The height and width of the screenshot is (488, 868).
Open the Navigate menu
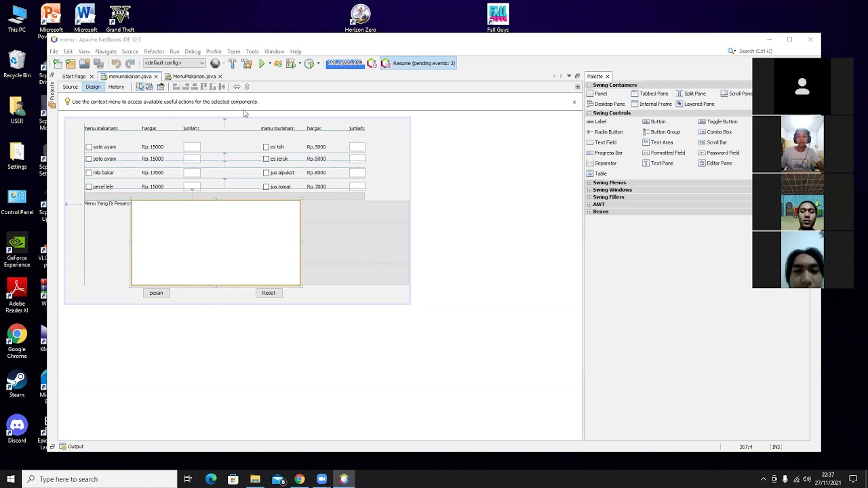106,52
